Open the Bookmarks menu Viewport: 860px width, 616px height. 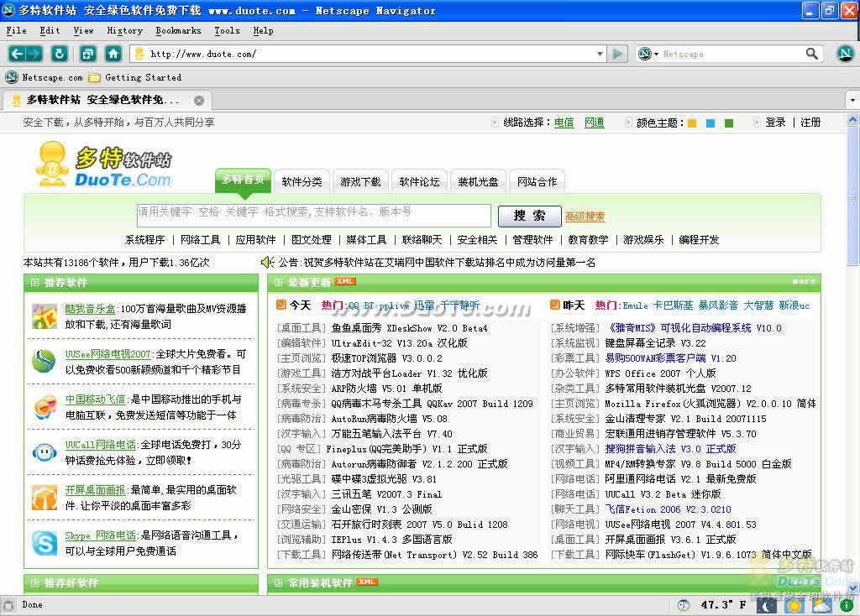pyautogui.click(x=178, y=31)
